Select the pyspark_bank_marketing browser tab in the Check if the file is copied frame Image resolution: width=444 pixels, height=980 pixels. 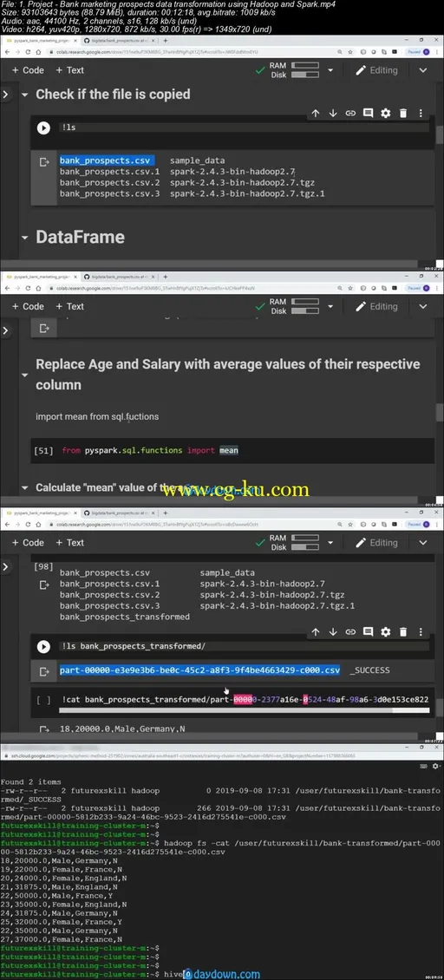(x=42, y=39)
